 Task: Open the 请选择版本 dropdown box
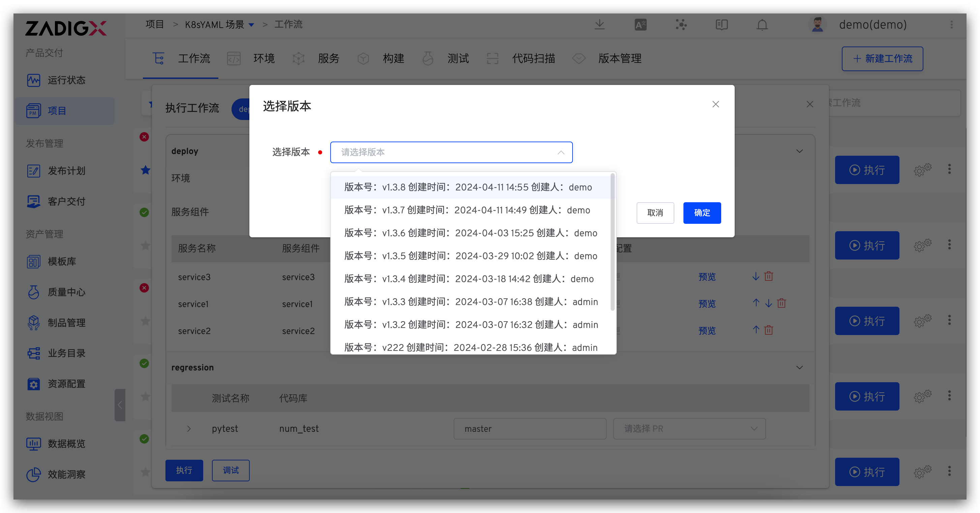point(451,152)
